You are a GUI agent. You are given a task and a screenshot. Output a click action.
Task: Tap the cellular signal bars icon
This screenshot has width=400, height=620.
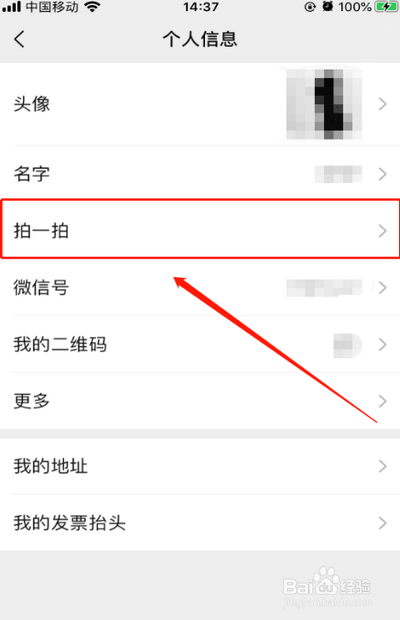click(x=11, y=7)
